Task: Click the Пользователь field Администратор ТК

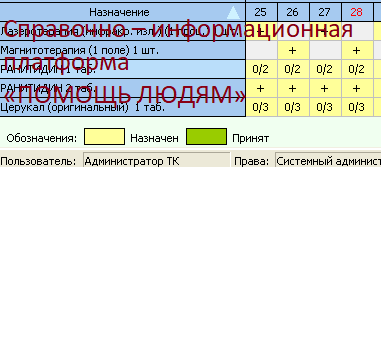Action: coord(156,160)
